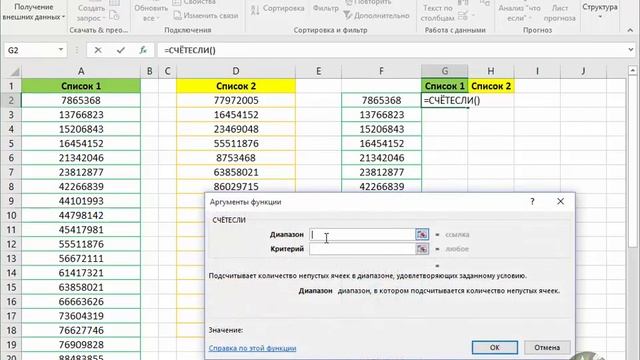Screen dimensions: 640x360
Task: Select cell F3 containing 13766823
Action: [381, 115]
